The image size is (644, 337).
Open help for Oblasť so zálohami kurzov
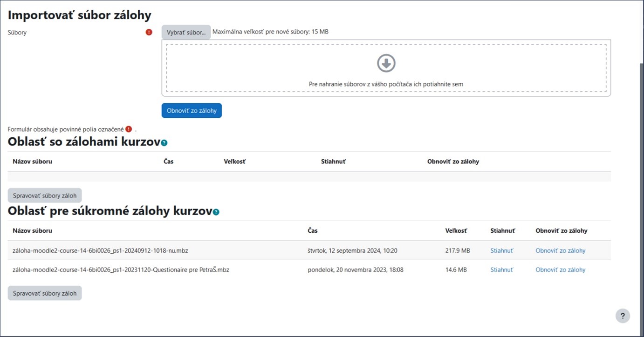click(164, 143)
